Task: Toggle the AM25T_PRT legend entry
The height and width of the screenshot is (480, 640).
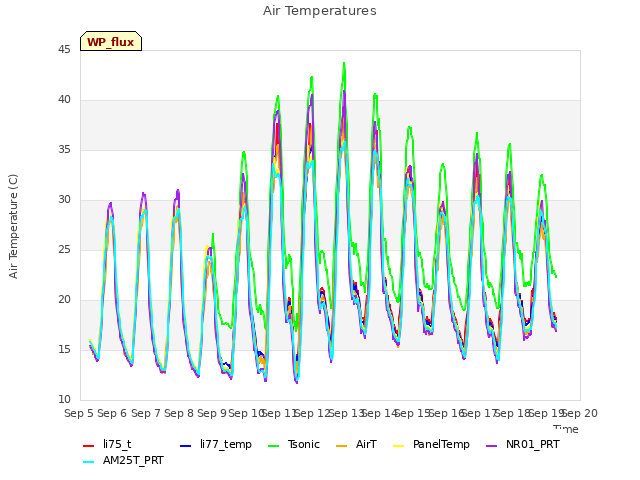Action: [123, 460]
